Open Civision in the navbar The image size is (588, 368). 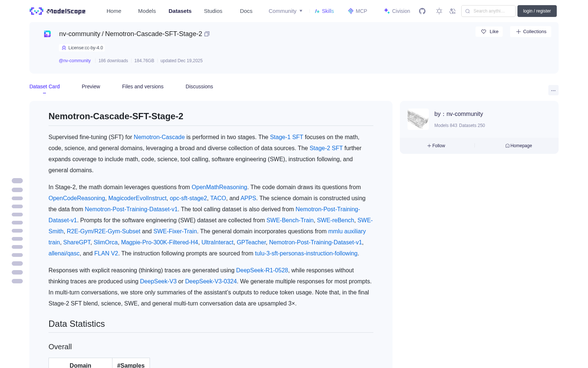click(397, 11)
